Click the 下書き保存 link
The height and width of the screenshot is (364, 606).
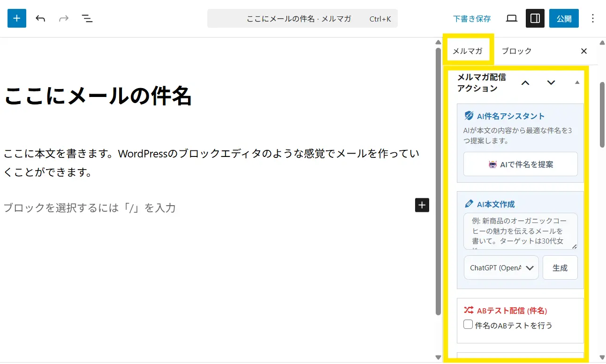point(472,19)
